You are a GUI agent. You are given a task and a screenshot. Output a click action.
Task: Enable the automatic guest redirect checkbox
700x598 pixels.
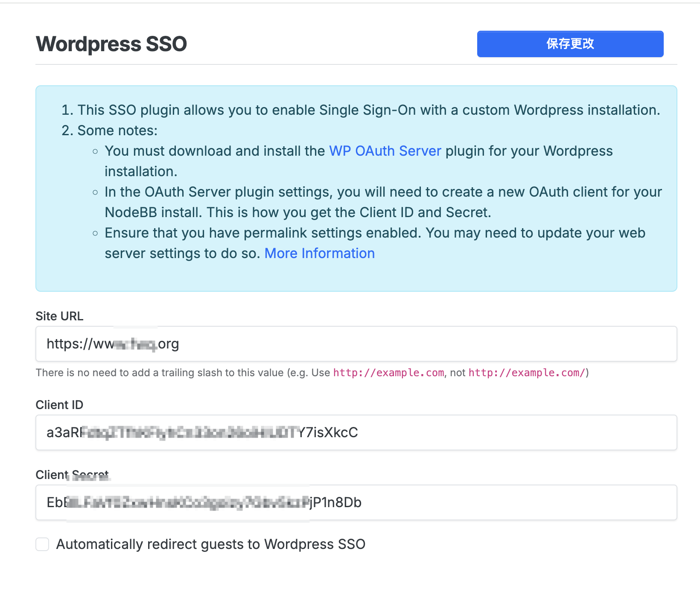pos(42,544)
